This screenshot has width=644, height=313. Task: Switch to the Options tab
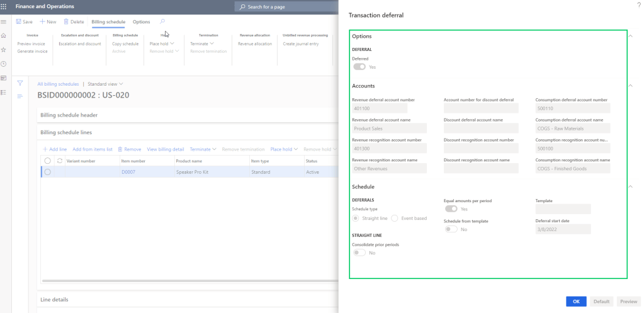click(141, 21)
